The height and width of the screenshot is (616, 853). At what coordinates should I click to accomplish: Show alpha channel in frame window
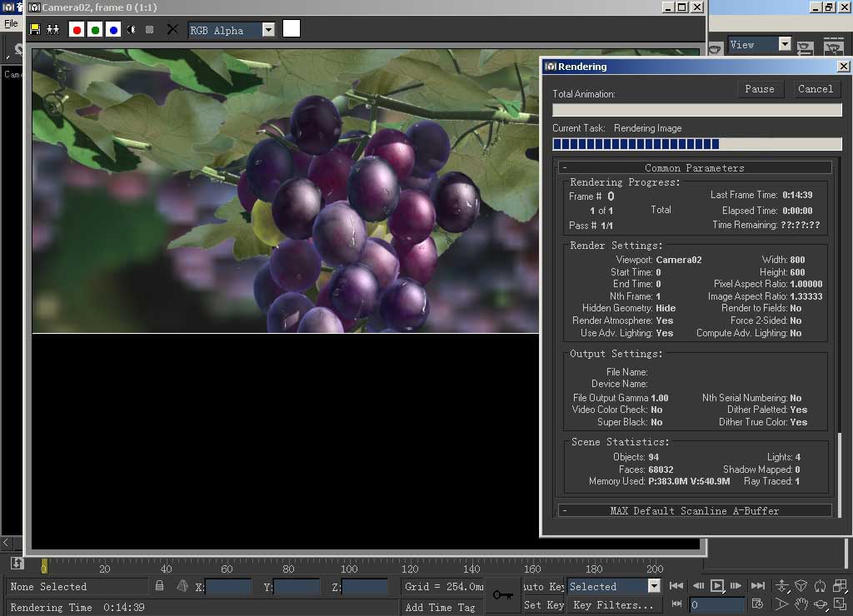131,29
